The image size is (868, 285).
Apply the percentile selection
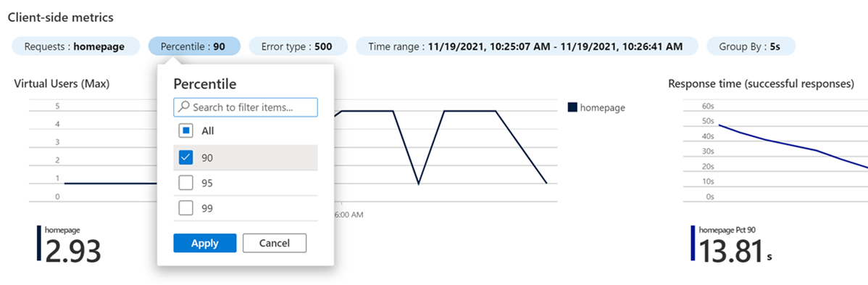205,243
